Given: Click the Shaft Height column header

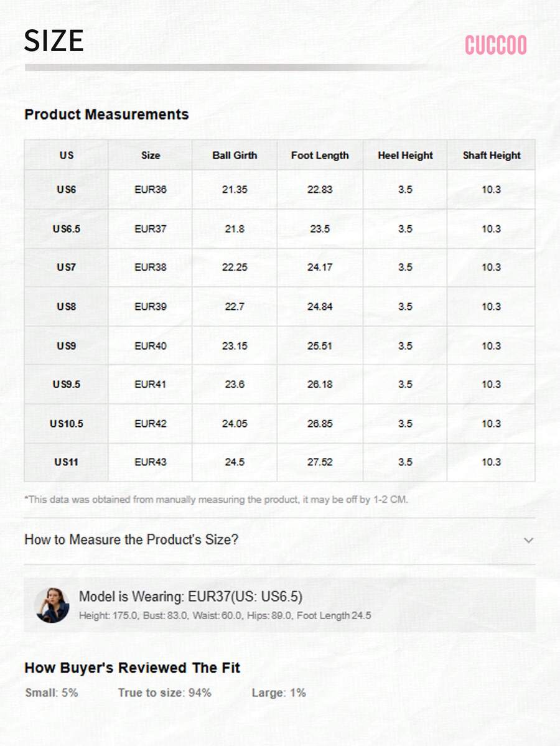Looking at the screenshot, I should pyautogui.click(x=492, y=155).
